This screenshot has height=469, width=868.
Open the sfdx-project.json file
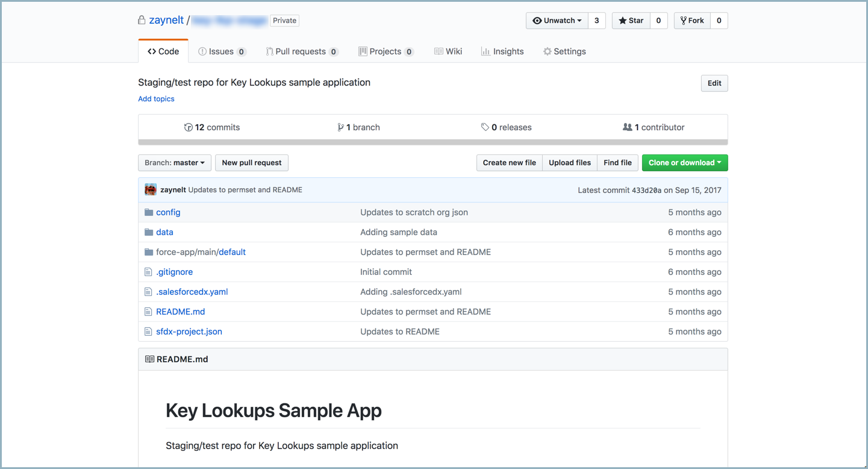tap(189, 332)
